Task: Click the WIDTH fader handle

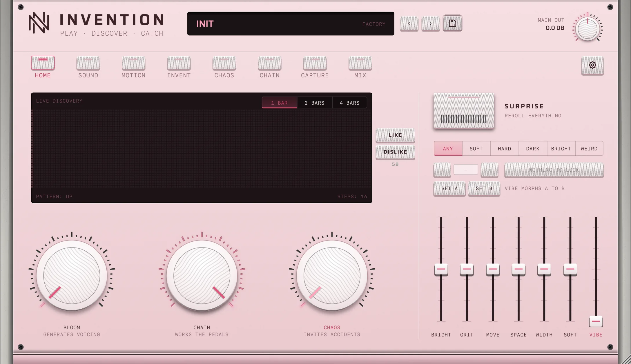Action: (544, 270)
